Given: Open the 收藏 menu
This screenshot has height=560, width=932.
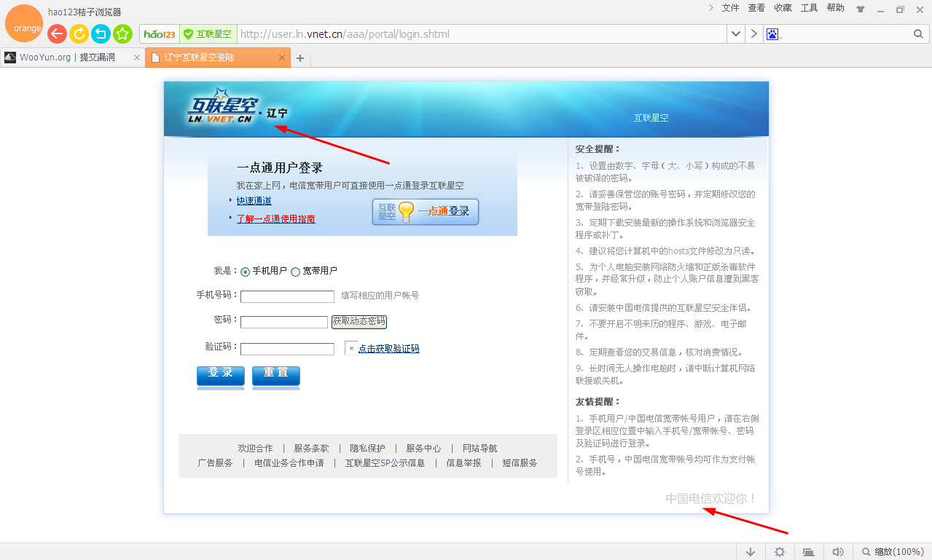Looking at the screenshot, I should coord(783,8).
